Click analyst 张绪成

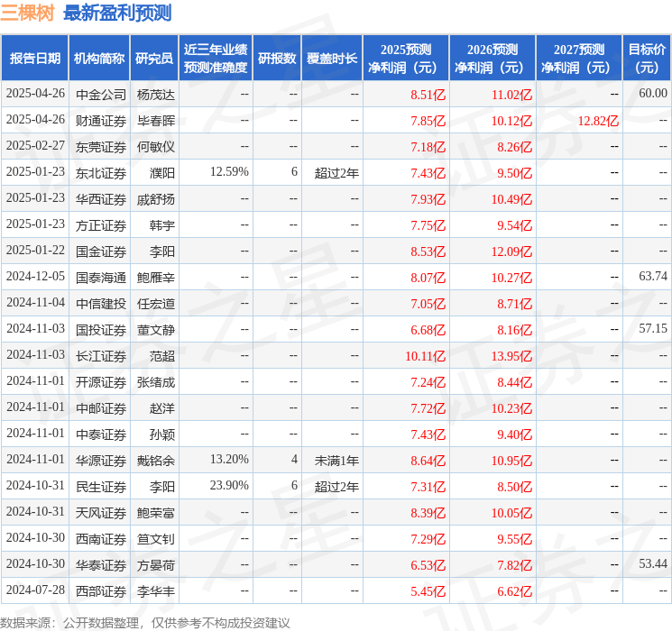pos(156,382)
